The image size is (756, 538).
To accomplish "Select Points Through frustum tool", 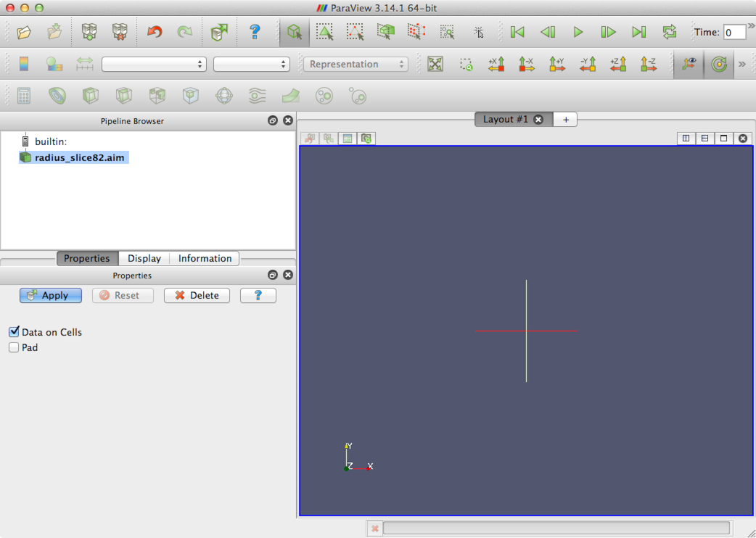I will pos(416,33).
